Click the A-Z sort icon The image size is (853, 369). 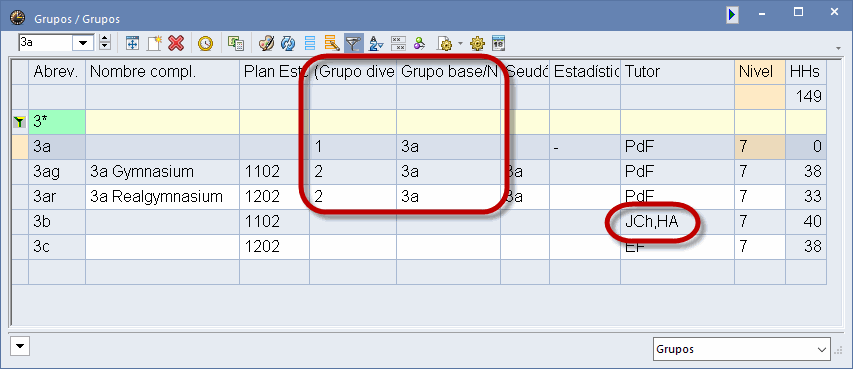pos(376,43)
